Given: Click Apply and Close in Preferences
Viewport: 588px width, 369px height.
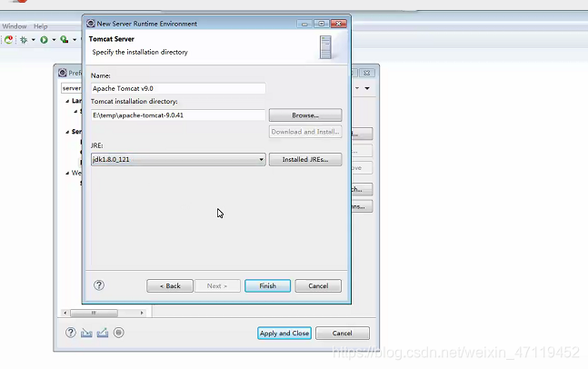Looking at the screenshot, I should point(284,333).
